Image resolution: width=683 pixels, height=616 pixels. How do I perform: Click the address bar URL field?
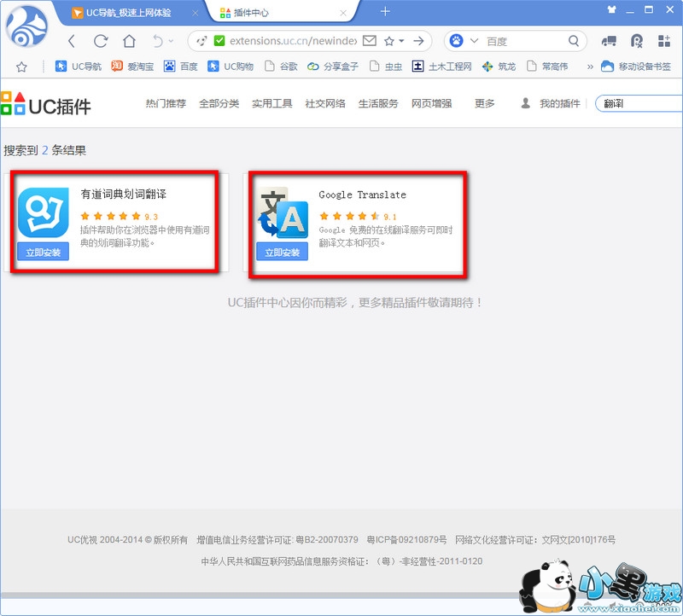tap(293, 41)
